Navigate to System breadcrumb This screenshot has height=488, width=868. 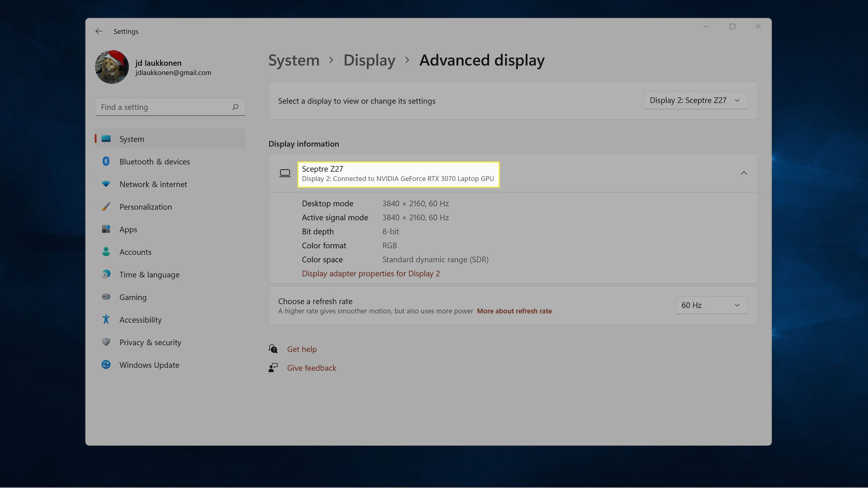tap(294, 60)
